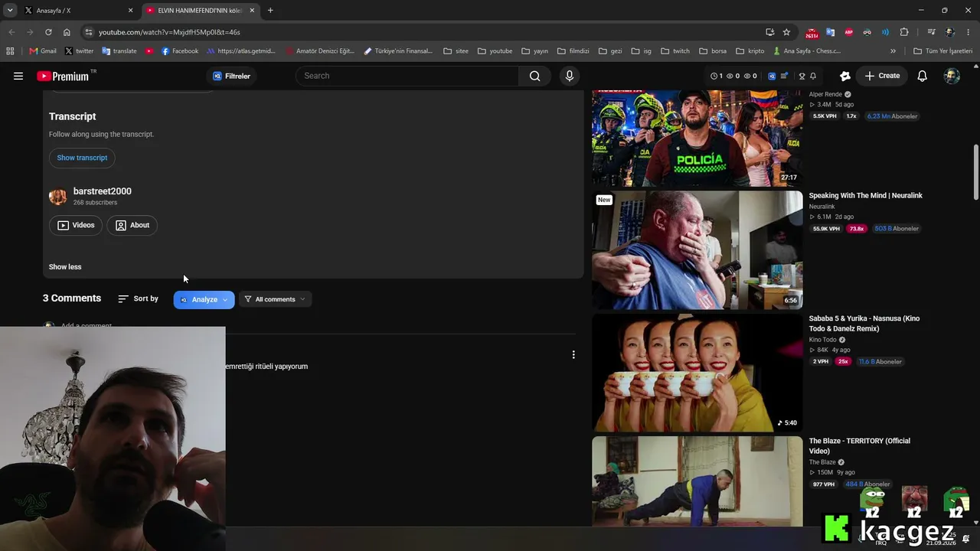Image resolution: width=980 pixels, height=551 pixels.
Task: Reload the page in Chrome
Action: pyautogui.click(x=48, y=32)
